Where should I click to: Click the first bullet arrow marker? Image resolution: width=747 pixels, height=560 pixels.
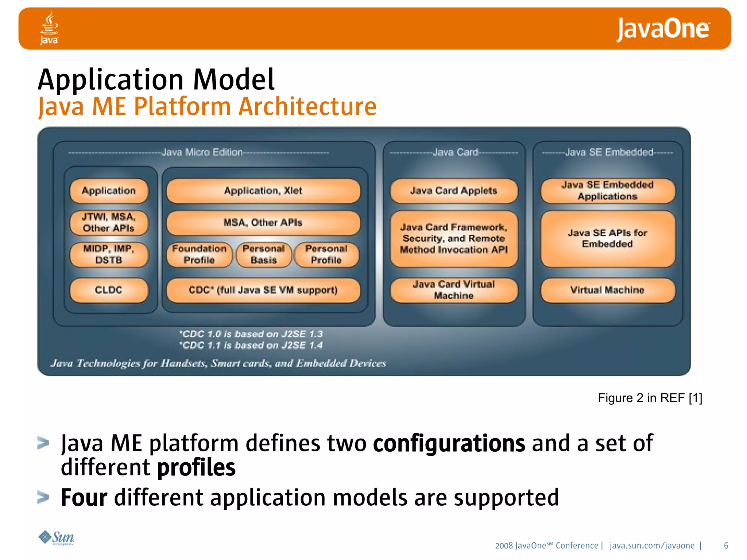coord(43,443)
